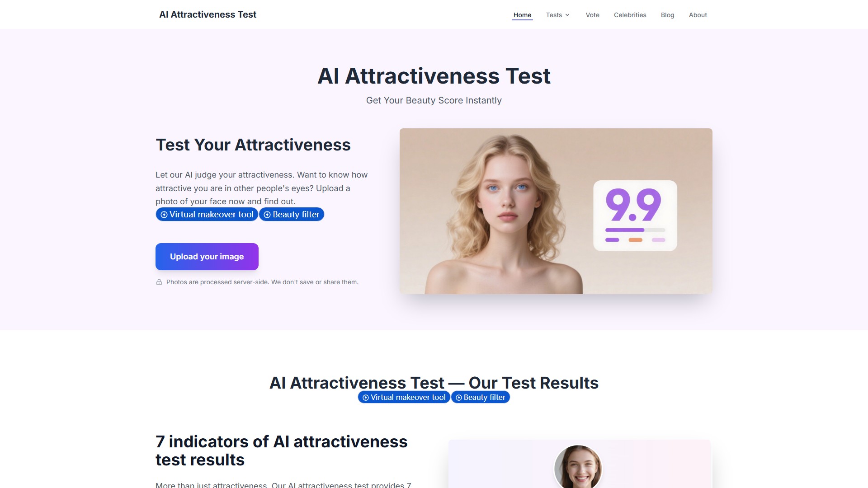Open the Vote page
Image resolution: width=868 pixels, height=488 pixels.
(x=592, y=15)
